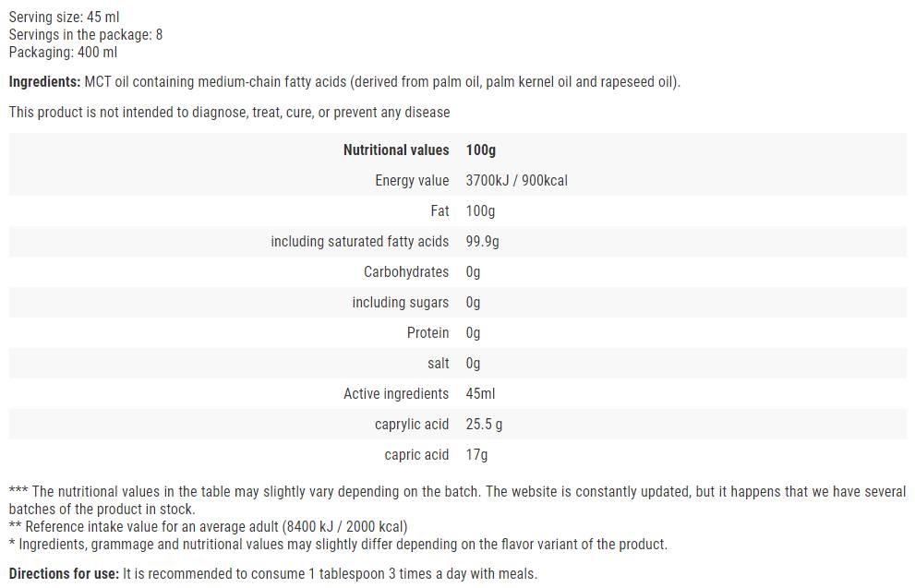Click the "25.5 g" caprylic acid value
Screen dimensions: 915x588
click(x=485, y=425)
